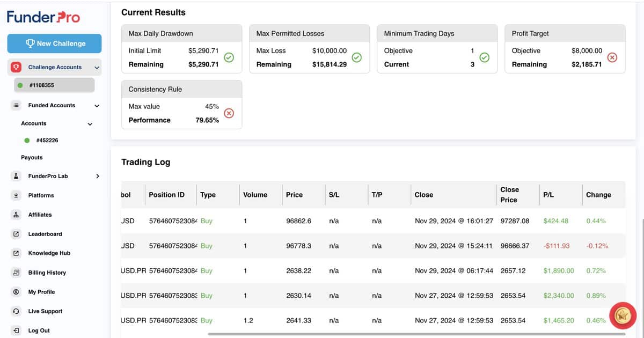
Task: Log Out of the account
Action: click(x=39, y=330)
